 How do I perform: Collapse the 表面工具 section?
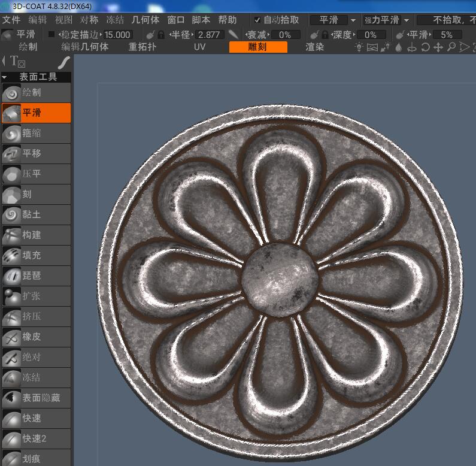point(4,77)
